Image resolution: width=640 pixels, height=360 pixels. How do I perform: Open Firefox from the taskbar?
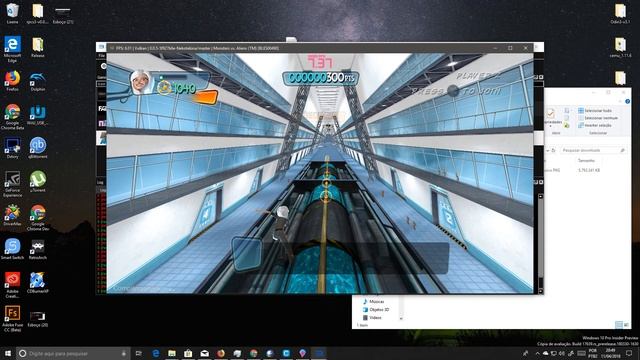[221, 353]
